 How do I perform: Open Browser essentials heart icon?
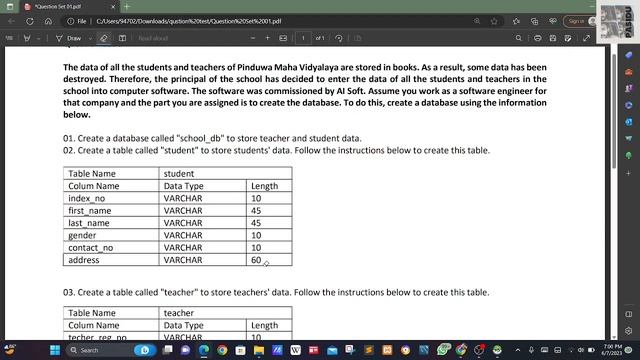(x=553, y=21)
